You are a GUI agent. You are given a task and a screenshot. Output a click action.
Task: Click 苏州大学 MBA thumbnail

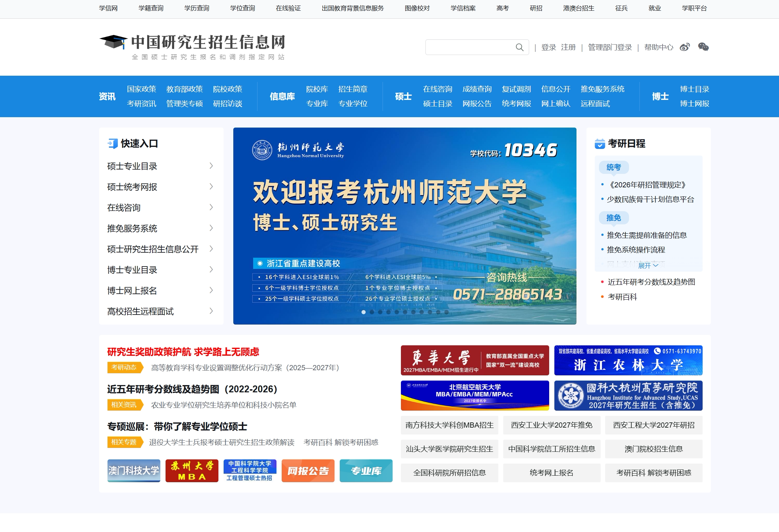coord(192,471)
